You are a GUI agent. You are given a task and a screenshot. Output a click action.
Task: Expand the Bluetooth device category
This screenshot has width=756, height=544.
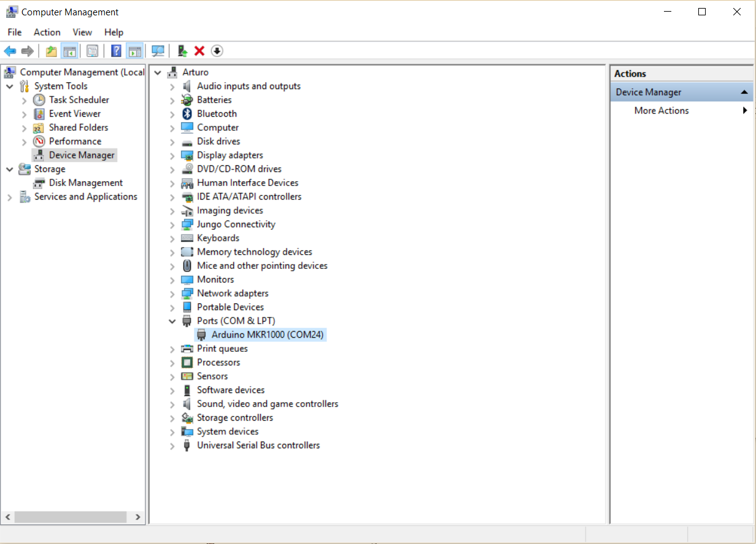tap(172, 114)
